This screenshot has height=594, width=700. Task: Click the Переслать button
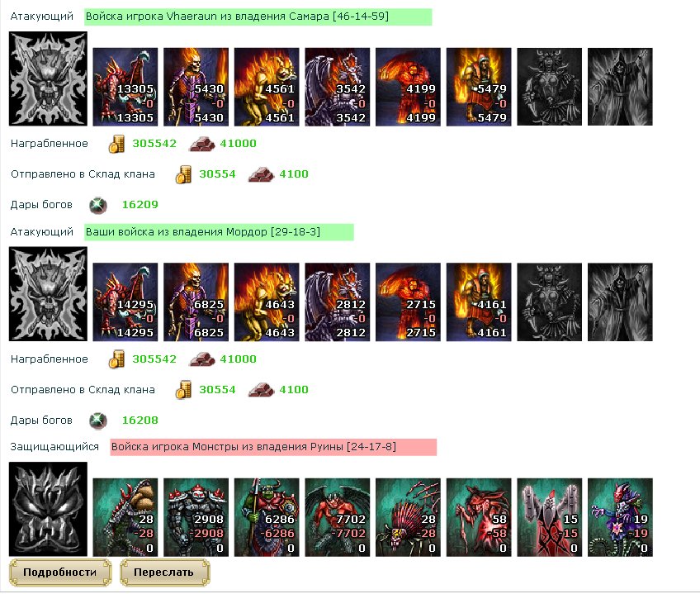pyautogui.click(x=164, y=573)
